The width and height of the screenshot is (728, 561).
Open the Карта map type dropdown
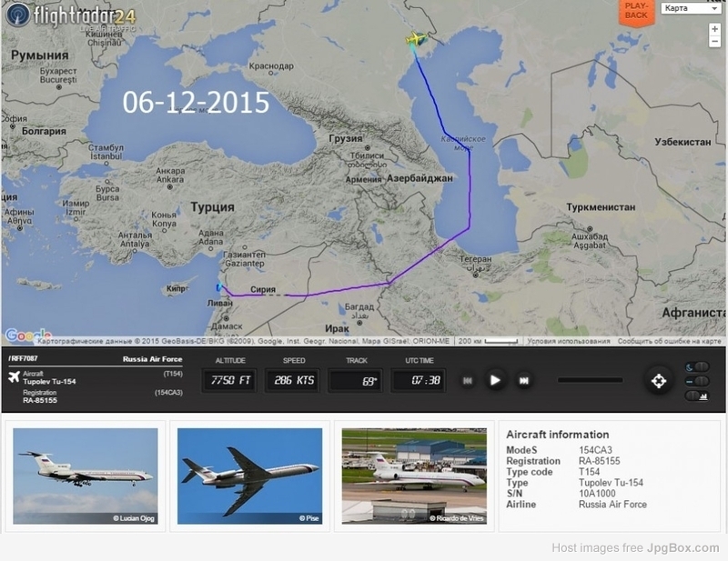(x=691, y=8)
